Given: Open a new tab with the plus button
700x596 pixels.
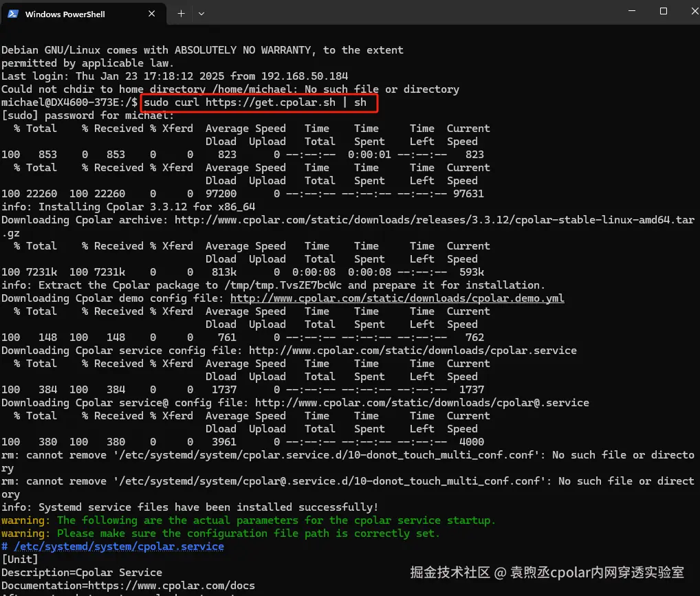Looking at the screenshot, I should 181,14.
